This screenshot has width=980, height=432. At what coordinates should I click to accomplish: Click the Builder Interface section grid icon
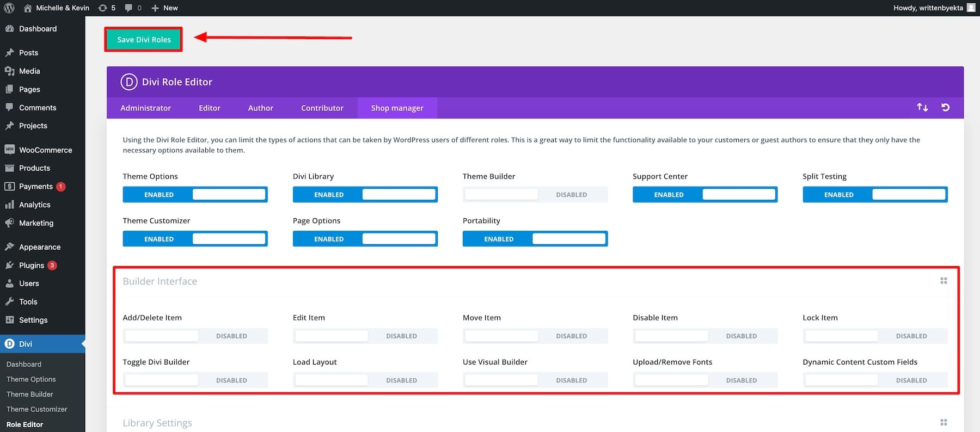(944, 281)
